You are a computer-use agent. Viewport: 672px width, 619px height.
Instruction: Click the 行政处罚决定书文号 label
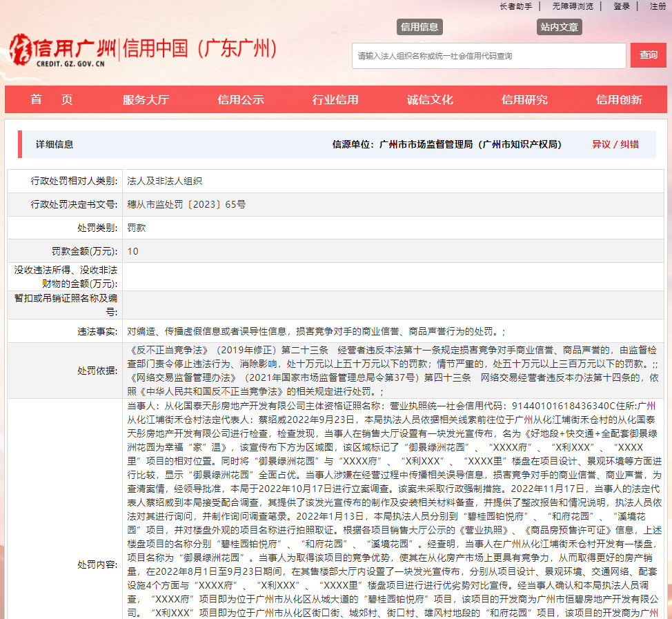pos(74,204)
